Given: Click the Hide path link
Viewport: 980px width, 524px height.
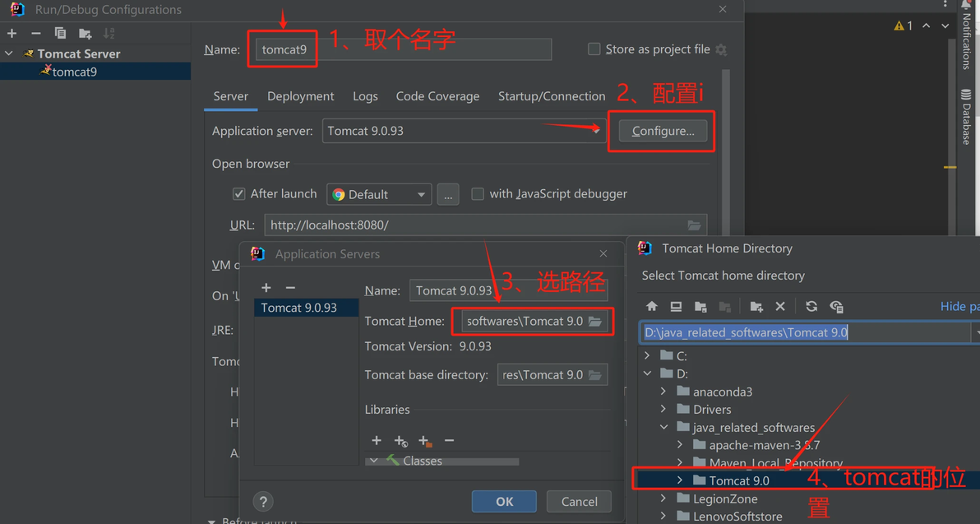Looking at the screenshot, I should tap(959, 306).
